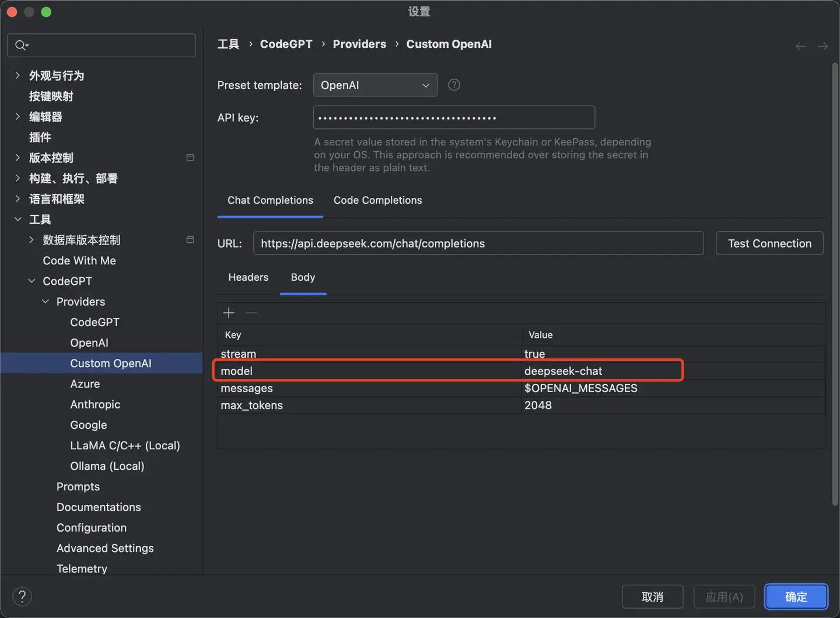
Task: Navigate forward with the right arrow
Action: (822, 46)
